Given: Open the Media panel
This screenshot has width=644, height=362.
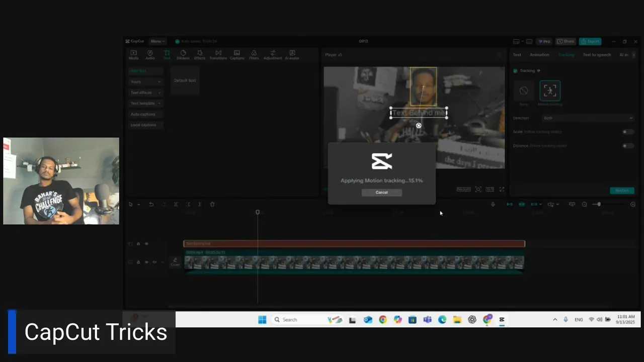Looking at the screenshot, I should (133, 55).
